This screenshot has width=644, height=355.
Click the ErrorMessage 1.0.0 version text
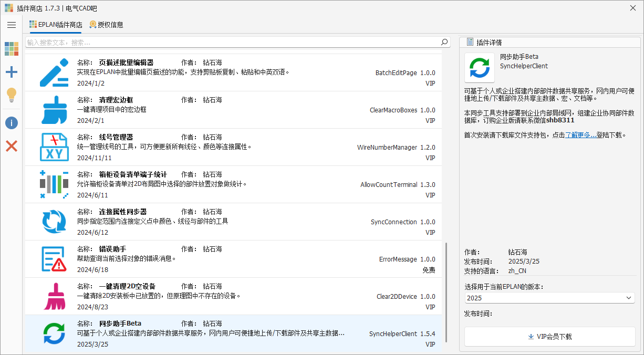(x=407, y=259)
